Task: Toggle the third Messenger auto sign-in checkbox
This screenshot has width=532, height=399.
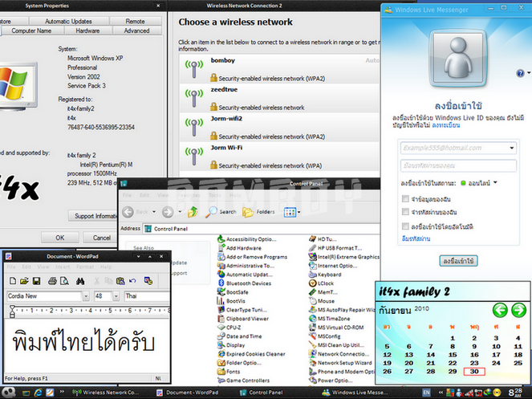Action: click(405, 226)
